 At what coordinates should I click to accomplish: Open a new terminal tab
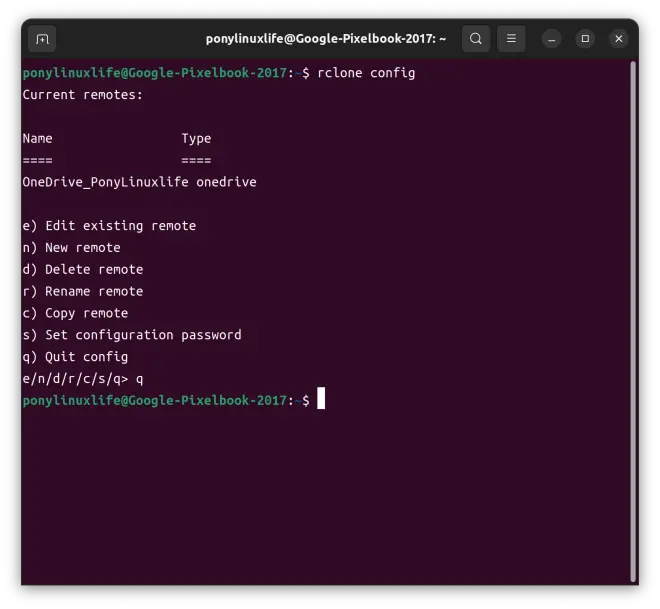(x=42, y=39)
